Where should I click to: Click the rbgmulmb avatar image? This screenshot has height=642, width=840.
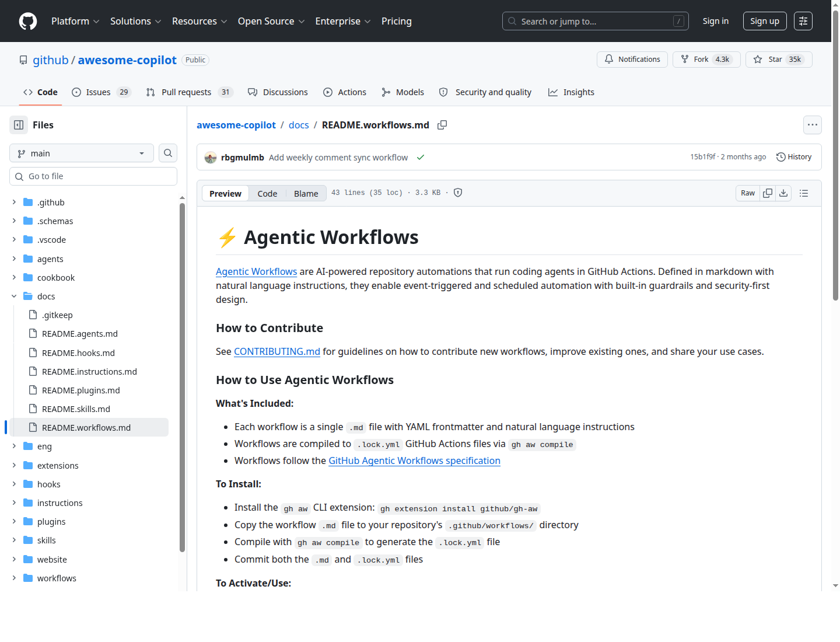(x=211, y=158)
